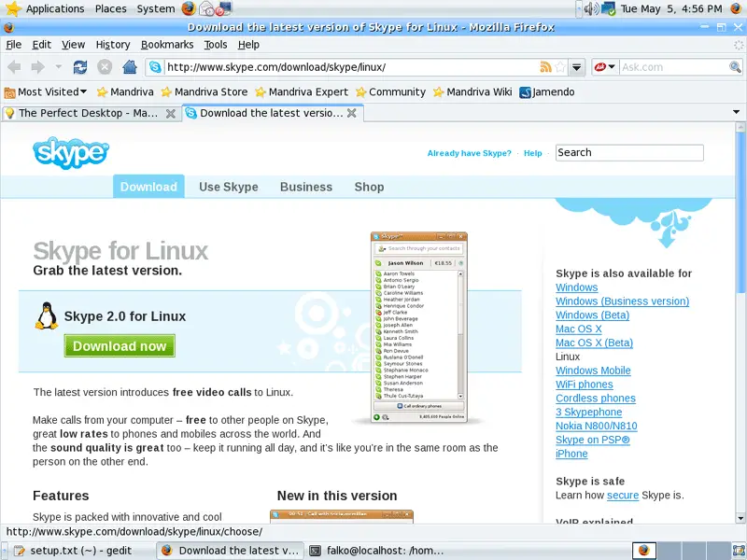Open the Help menu
Screen dimensions: 747x560
(x=248, y=45)
